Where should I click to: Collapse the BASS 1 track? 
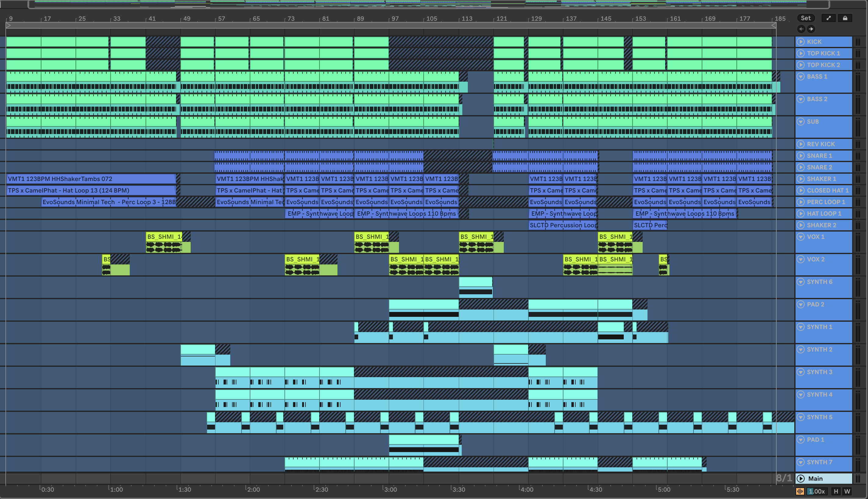(x=800, y=76)
